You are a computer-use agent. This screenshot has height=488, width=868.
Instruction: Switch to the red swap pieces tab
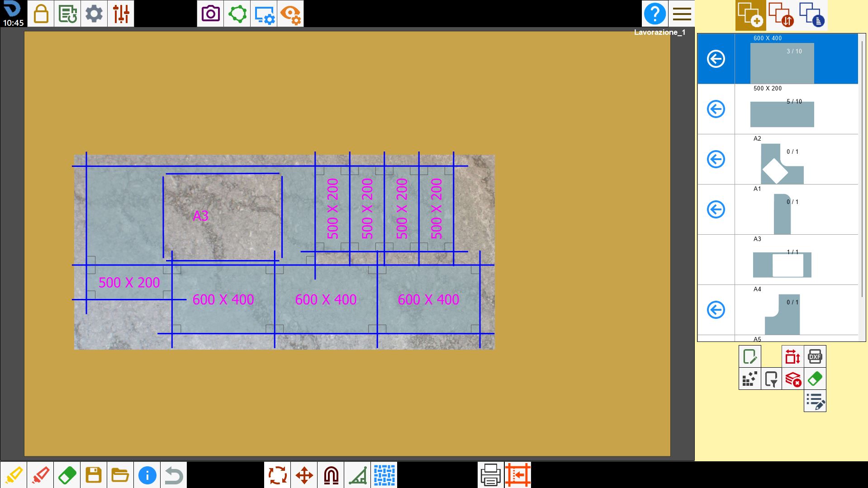[781, 15]
